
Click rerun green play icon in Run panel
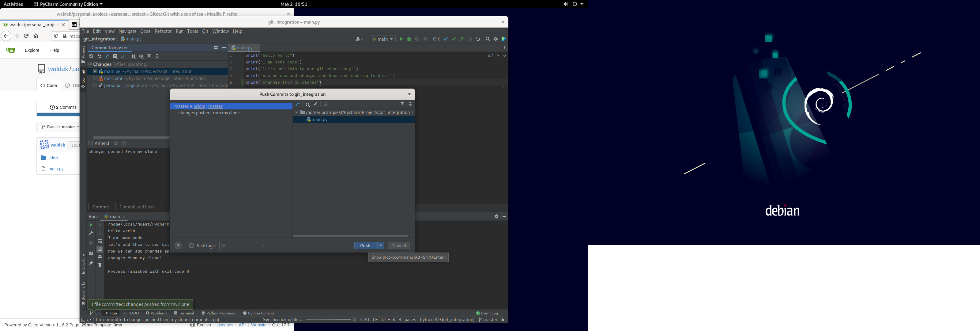(x=91, y=225)
